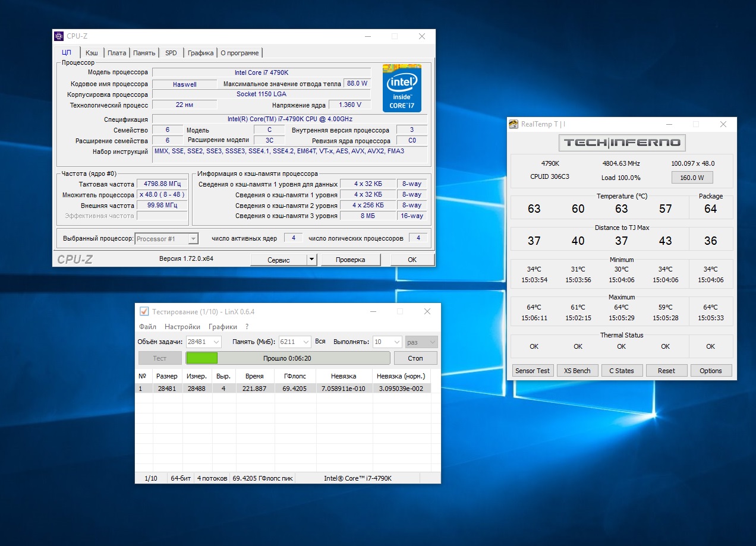The image size is (756, 546).
Task: Switch to the Память tab in CPU-Z
Action: 144,53
